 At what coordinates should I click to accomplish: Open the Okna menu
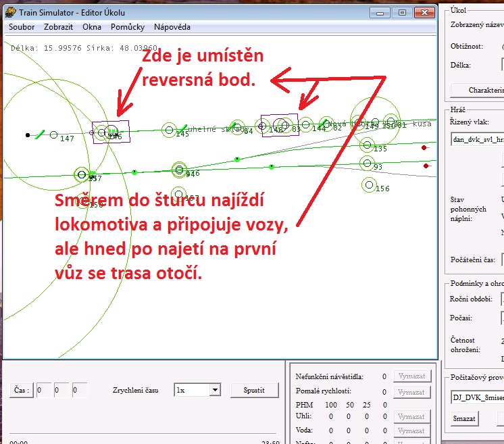tap(92, 27)
